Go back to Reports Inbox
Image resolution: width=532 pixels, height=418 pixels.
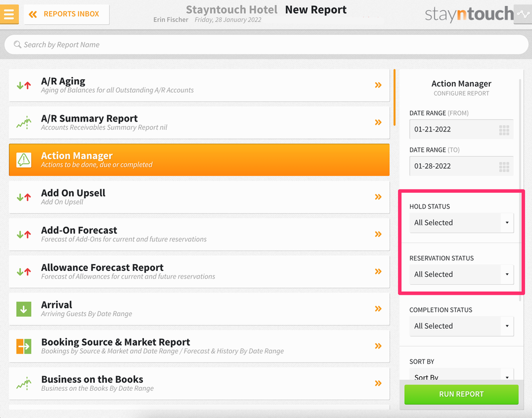click(66, 14)
